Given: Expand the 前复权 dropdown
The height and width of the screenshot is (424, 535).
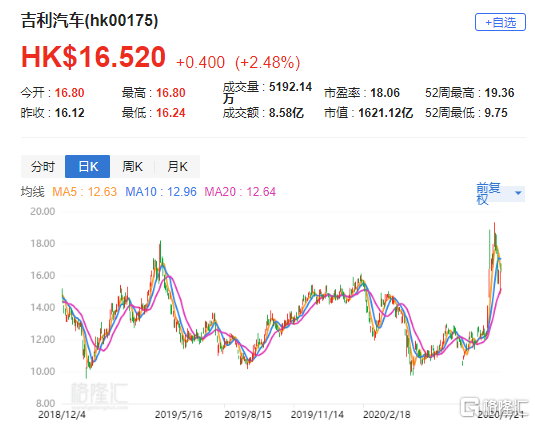Looking at the screenshot, I should [x=500, y=193].
